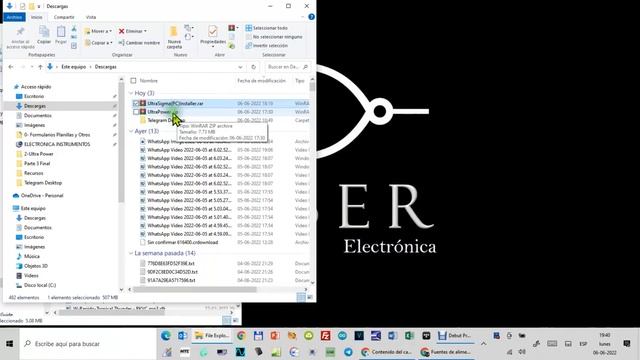Click the cut scissors icon in ribbon

click(x=74, y=29)
